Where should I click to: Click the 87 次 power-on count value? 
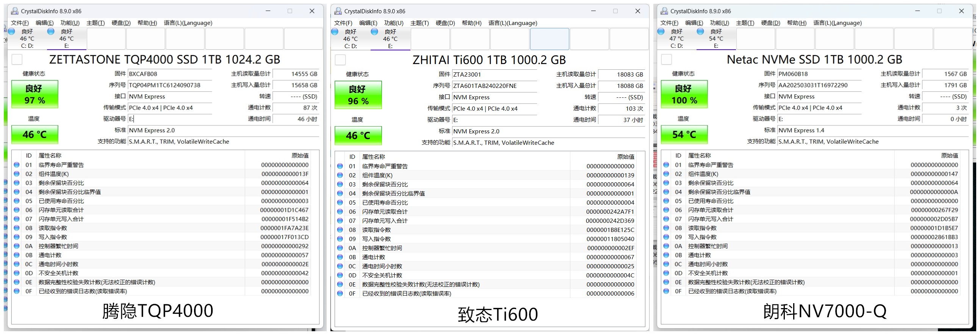[x=296, y=108]
